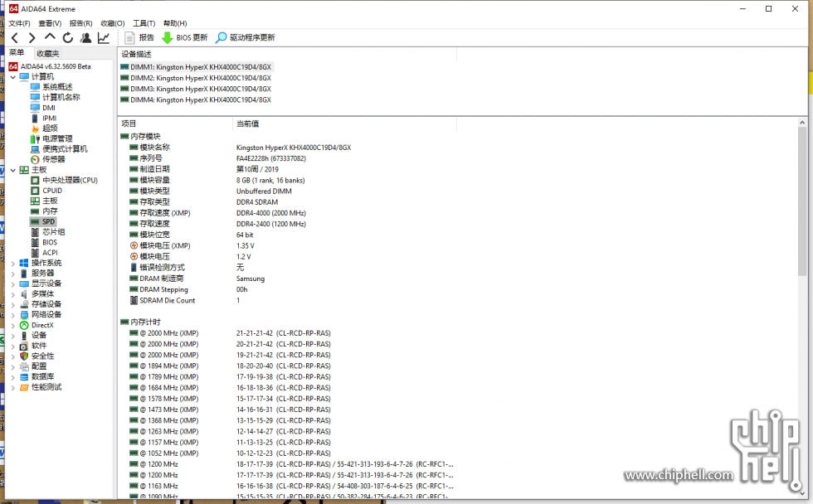
Task: Refresh the current page with the refresh icon
Action: click(68, 38)
